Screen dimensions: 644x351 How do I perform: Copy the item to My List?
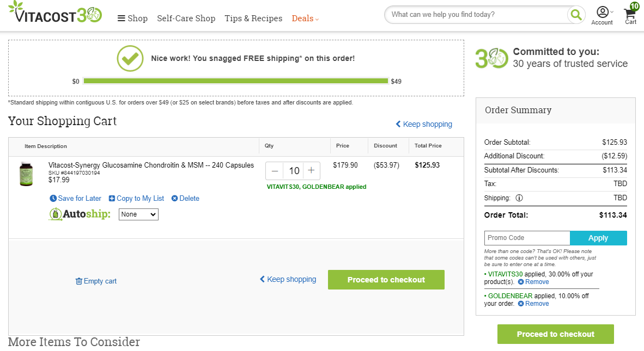point(136,199)
